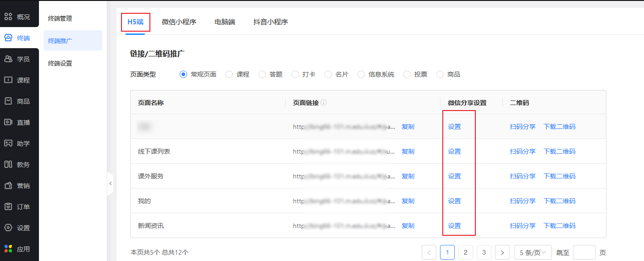Click the 应用 apps colorful icon
Viewport: 644px width, 261px height.
click(x=8, y=249)
